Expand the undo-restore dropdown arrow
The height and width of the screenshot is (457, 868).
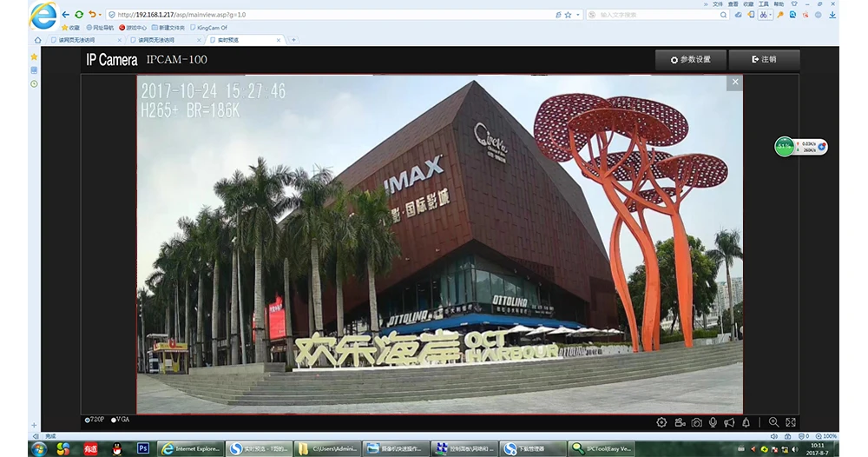click(x=100, y=15)
